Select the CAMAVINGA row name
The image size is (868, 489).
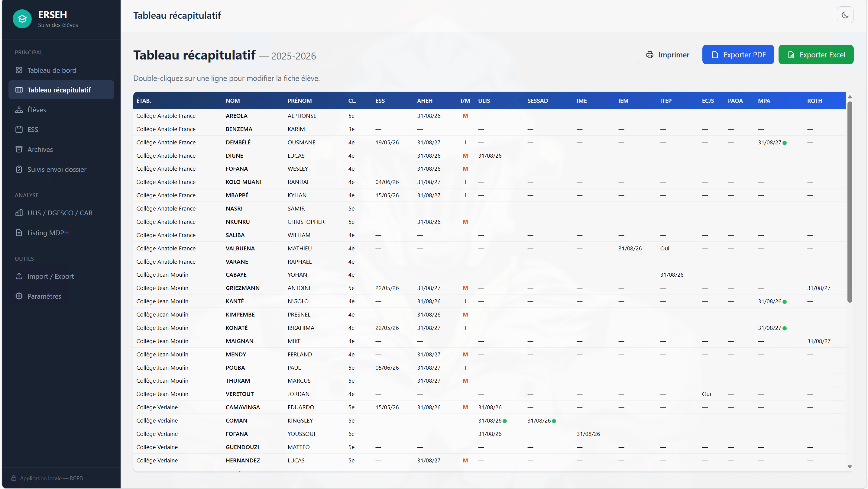click(x=243, y=407)
